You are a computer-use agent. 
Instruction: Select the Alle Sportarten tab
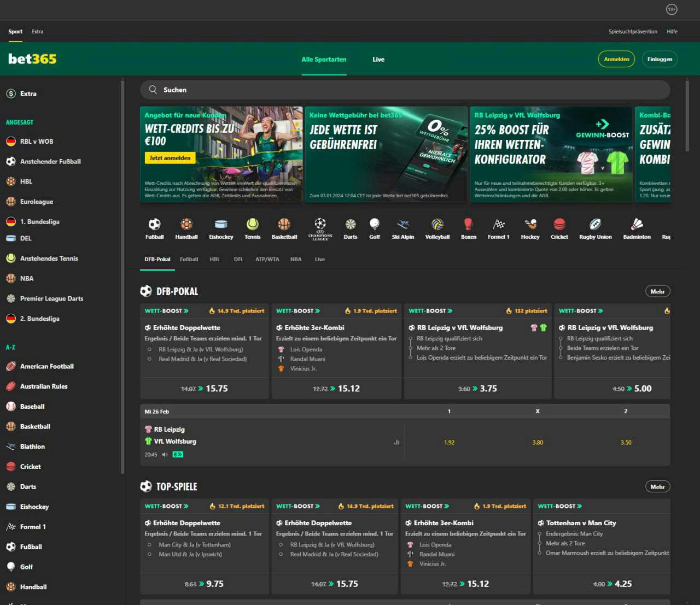[x=324, y=59]
